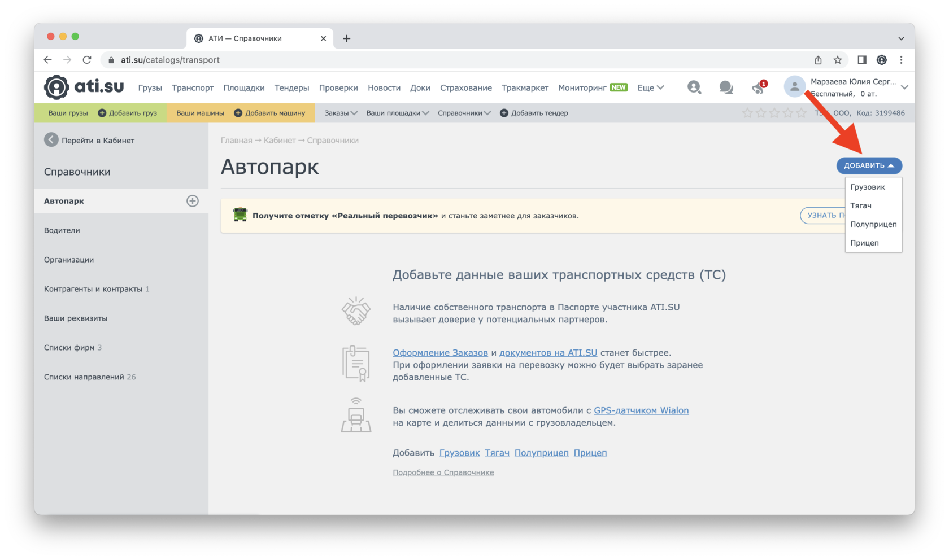
Task: Open the browser share icon
Action: coord(818,60)
